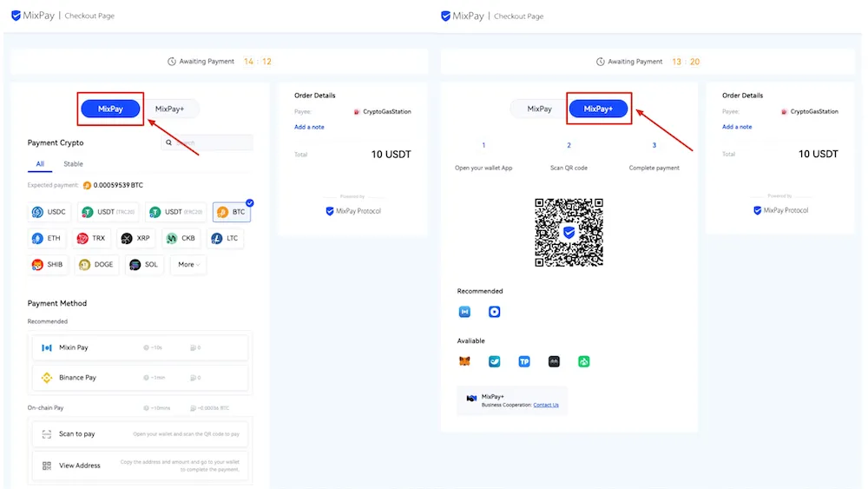Click the Payment Crypto search field
This screenshot has width=868, height=489.
(207, 142)
